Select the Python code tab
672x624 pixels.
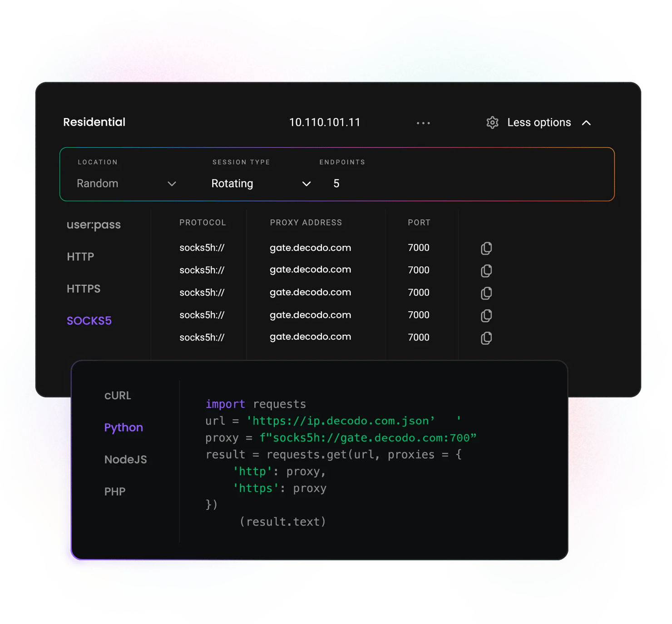(x=124, y=428)
